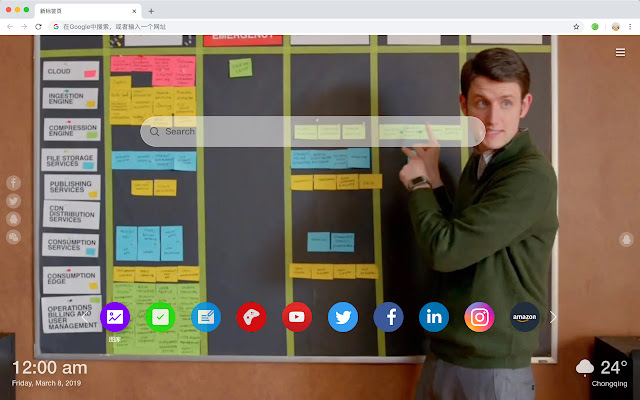Open Chrome's three-dot menu
Screen dimensions: 640x400
[630, 27]
